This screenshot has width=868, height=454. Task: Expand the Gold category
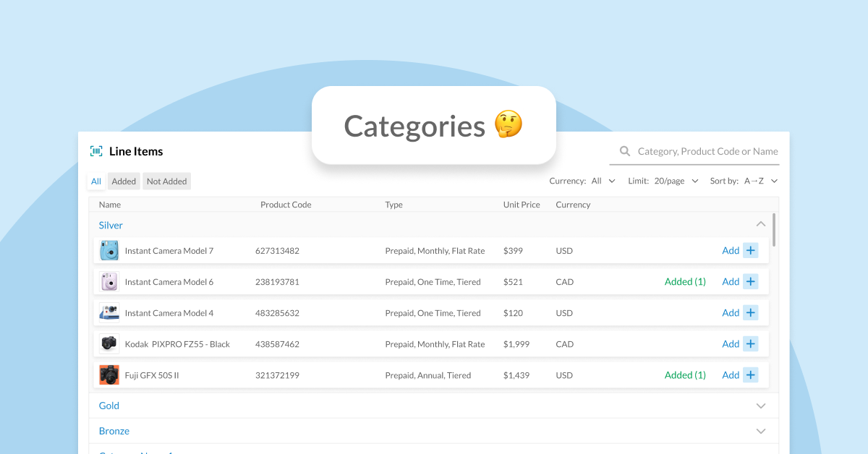coord(760,406)
